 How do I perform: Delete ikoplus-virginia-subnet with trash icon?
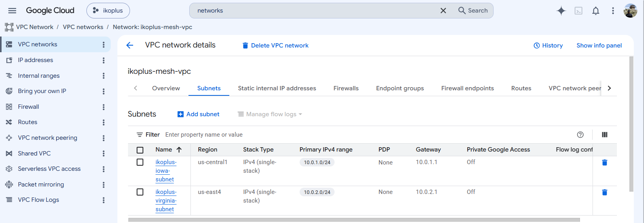click(x=605, y=192)
